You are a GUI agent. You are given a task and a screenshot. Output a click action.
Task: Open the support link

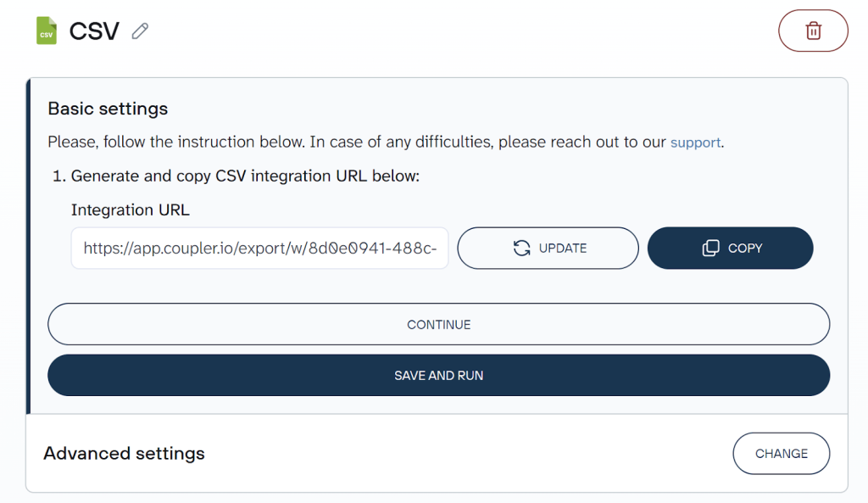(695, 142)
